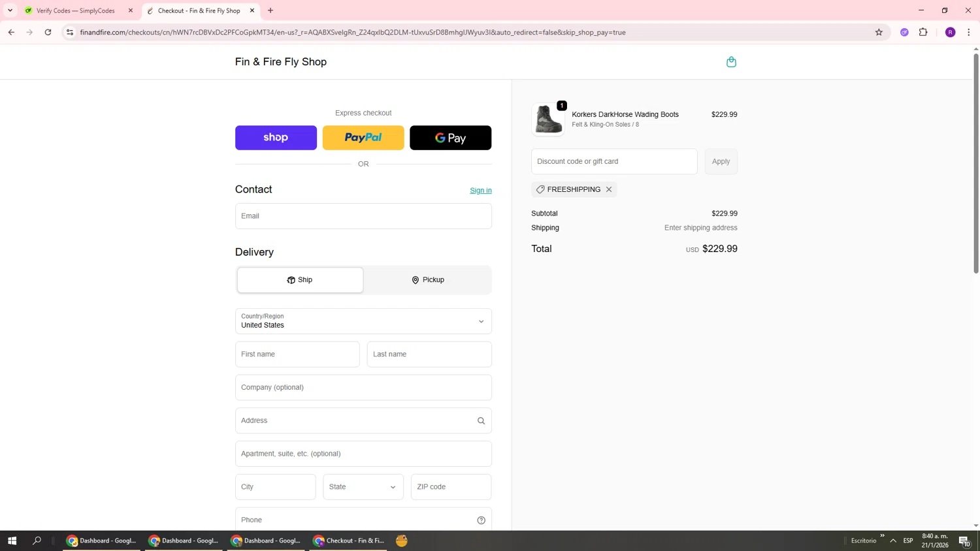Screen dimensions: 980x551
Task: Switch to first Dashboard Chrome taskbar window
Action: 102,541
